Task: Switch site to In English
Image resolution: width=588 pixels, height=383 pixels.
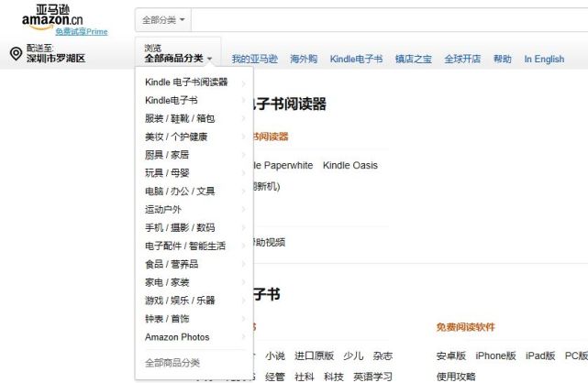Action: tap(544, 60)
